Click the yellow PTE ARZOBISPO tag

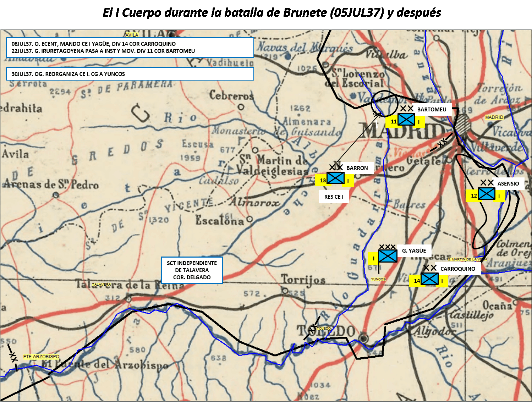(41, 356)
